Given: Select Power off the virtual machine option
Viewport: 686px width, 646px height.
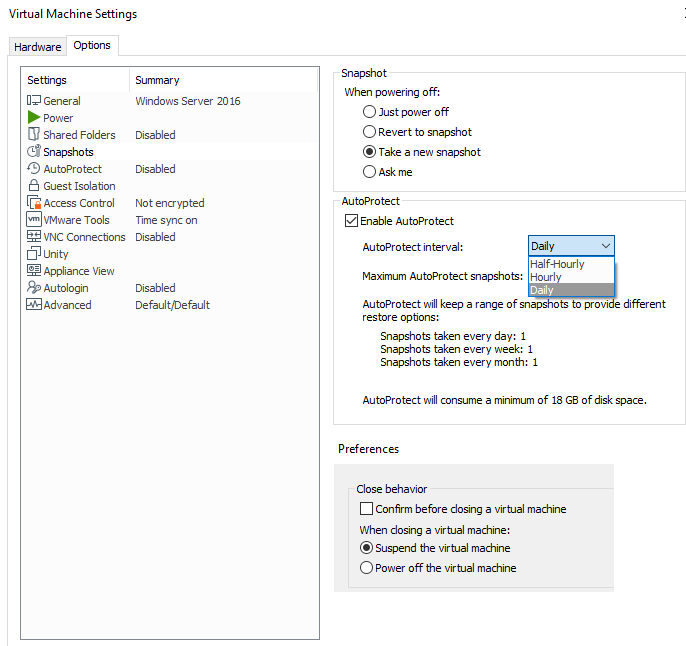Looking at the screenshot, I should [x=366, y=568].
